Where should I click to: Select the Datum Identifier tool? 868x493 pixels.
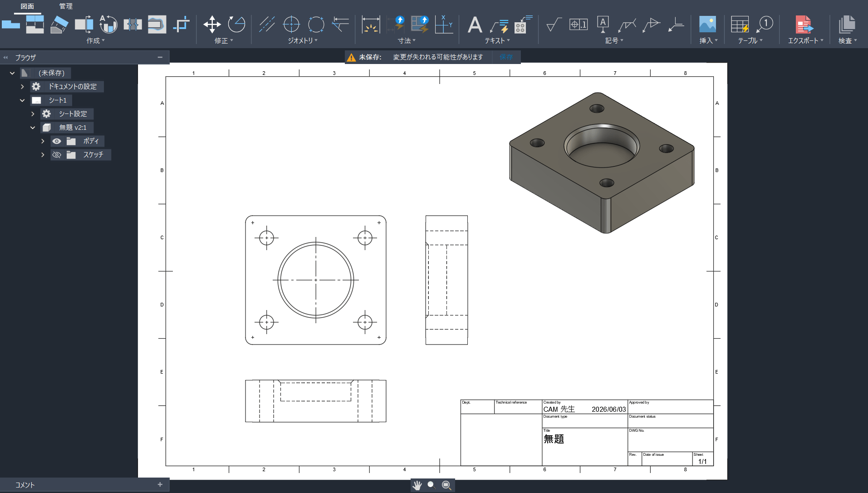coord(603,24)
